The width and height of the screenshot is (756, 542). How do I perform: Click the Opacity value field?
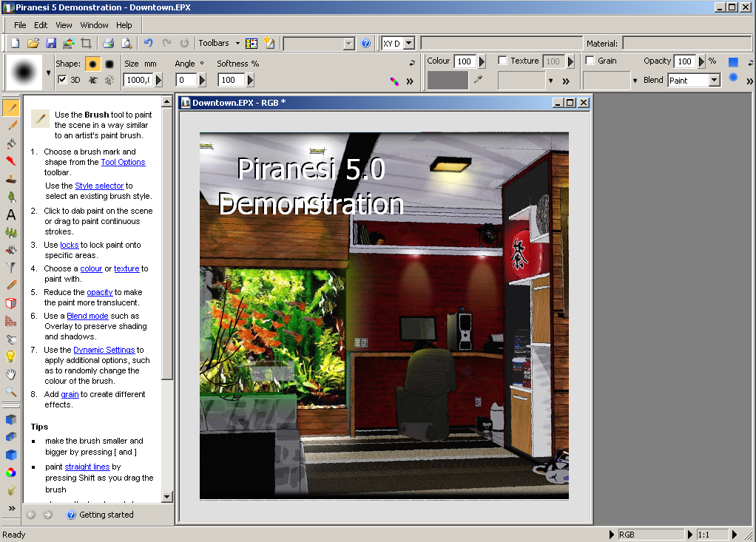tap(685, 61)
